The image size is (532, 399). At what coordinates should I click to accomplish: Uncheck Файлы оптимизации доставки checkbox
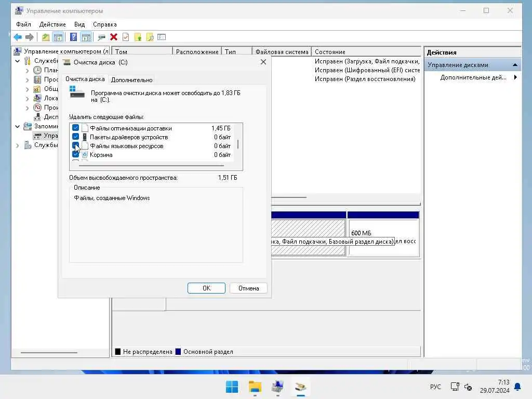tap(75, 128)
